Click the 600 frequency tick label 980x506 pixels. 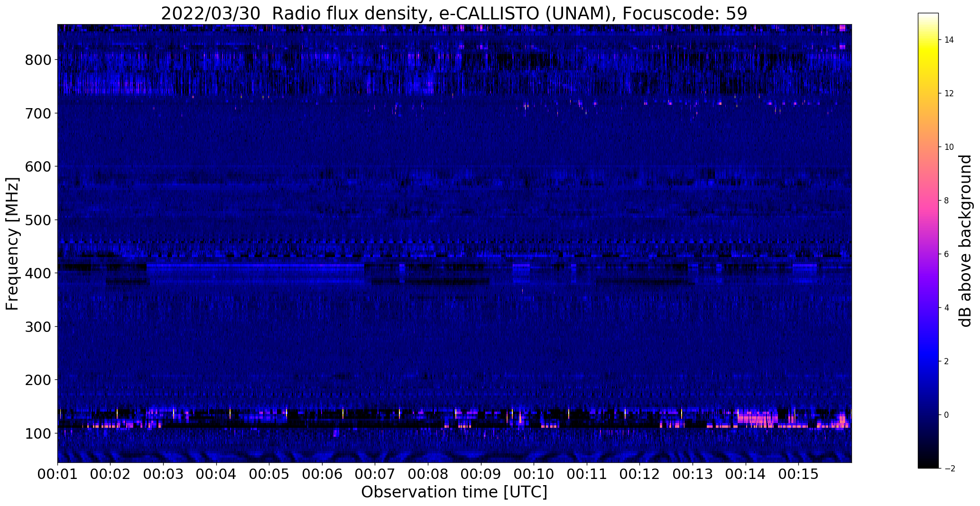[37, 166]
